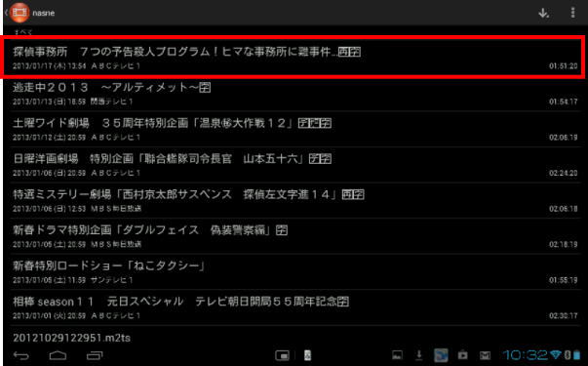The image size is (588, 366).
Task: Tap the nasne title text
Action: point(44,13)
